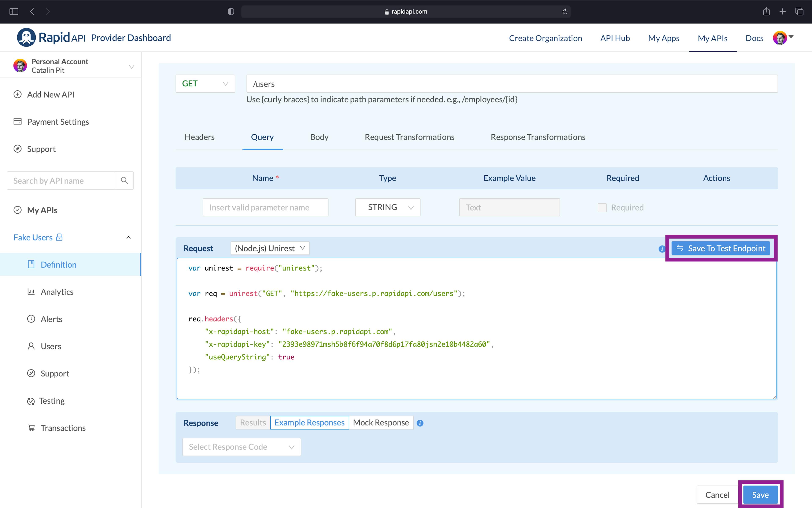The width and height of the screenshot is (812, 508).
Task: Click the Testing icon in sidebar
Action: coord(31,401)
